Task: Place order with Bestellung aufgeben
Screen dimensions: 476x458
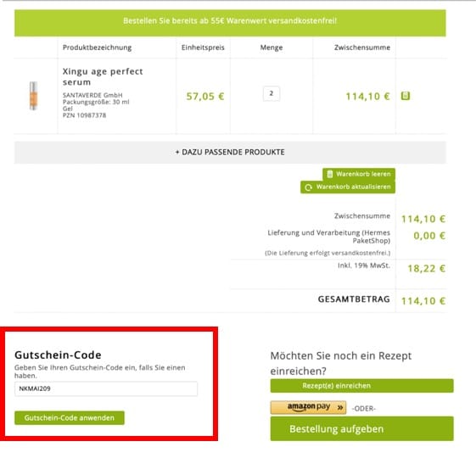Action: [361, 428]
